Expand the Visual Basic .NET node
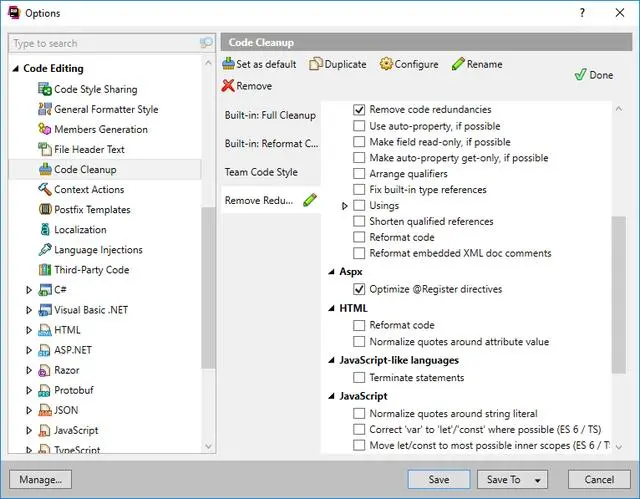Screen dimensions: 640x499 (29, 310)
